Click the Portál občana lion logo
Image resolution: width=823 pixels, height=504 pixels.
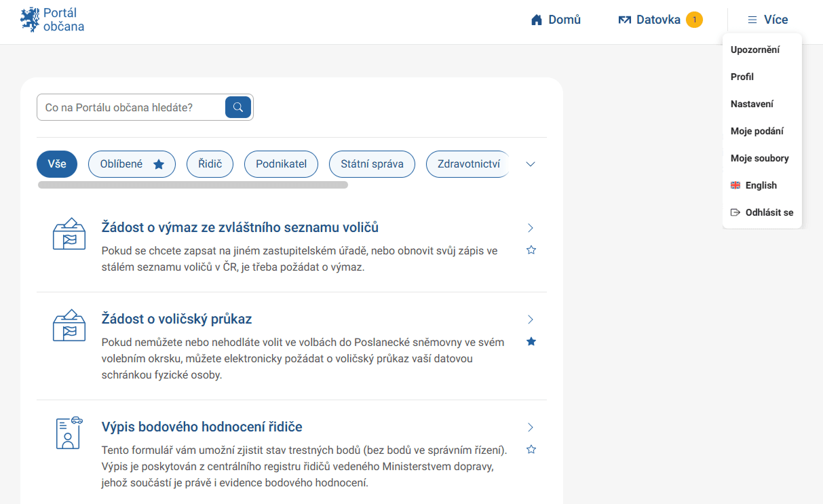click(x=28, y=19)
